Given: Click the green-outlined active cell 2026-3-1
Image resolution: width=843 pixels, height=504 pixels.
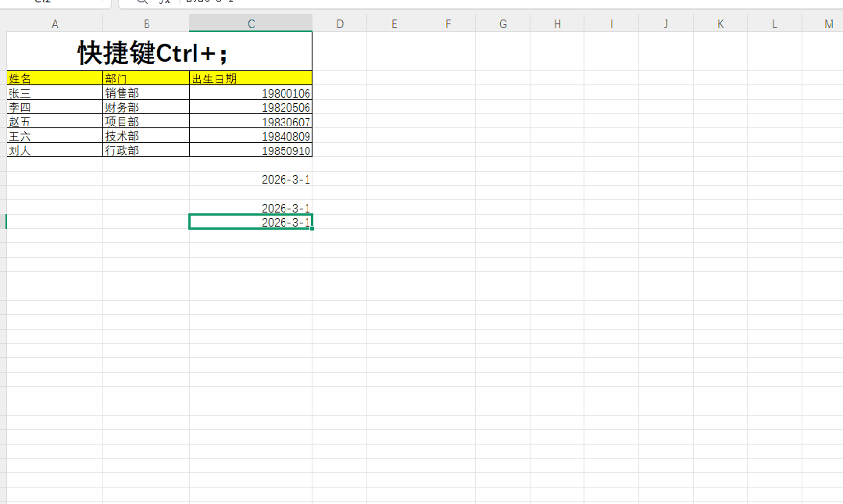Looking at the screenshot, I should click(251, 222).
